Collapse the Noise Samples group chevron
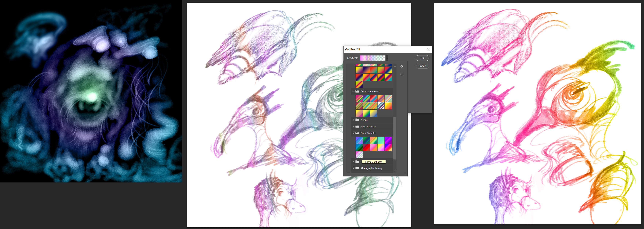 353,133
